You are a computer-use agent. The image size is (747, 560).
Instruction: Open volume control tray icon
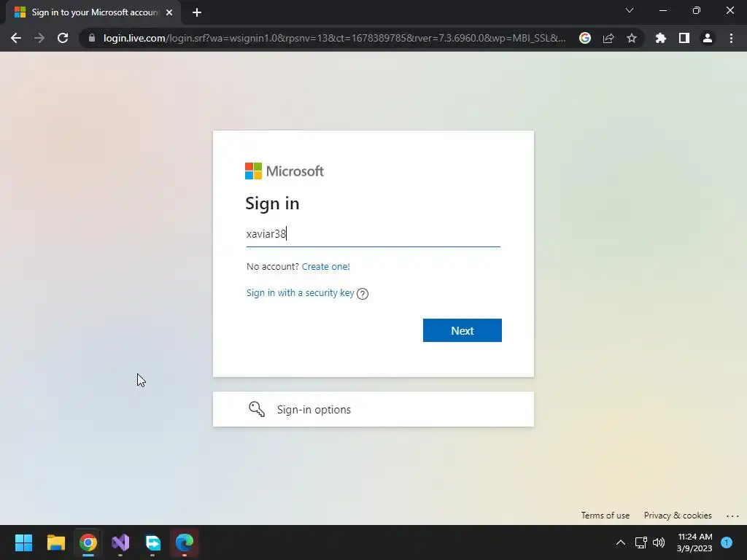click(x=659, y=542)
